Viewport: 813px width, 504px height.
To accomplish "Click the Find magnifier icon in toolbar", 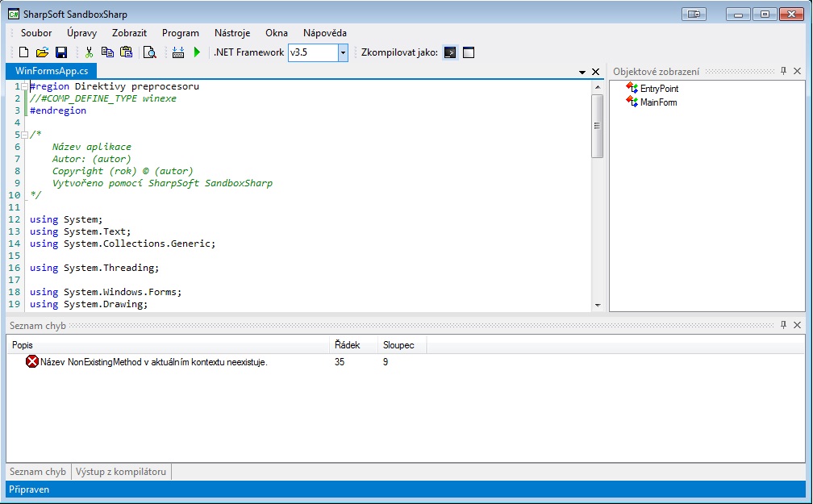I will pyautogui.click(x=149, y=52).
